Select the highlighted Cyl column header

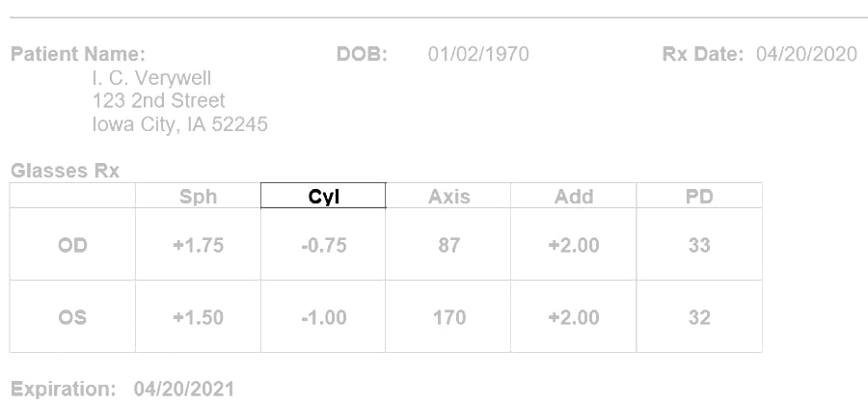(x=323, y=196)
